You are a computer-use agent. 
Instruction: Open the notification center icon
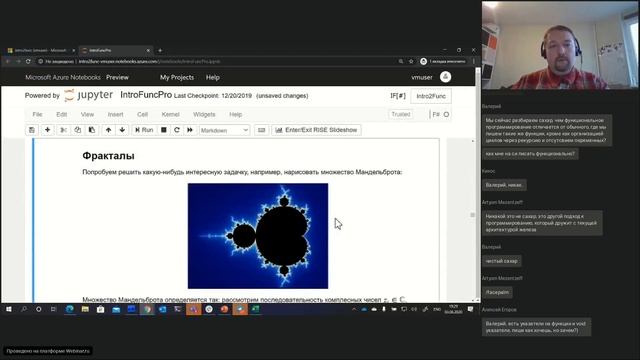pyautogui.click(x=471, y=309)
